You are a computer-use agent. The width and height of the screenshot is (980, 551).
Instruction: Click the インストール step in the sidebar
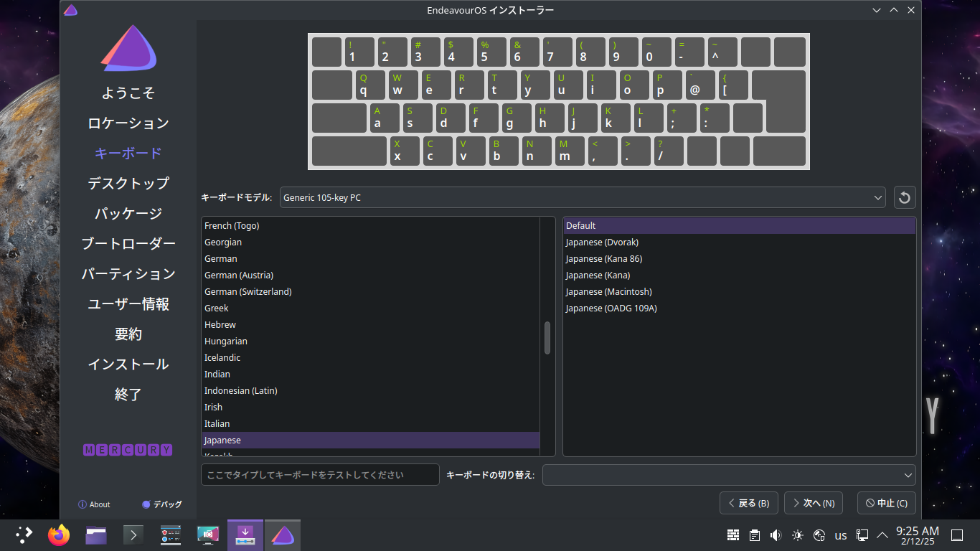point(128,364)
